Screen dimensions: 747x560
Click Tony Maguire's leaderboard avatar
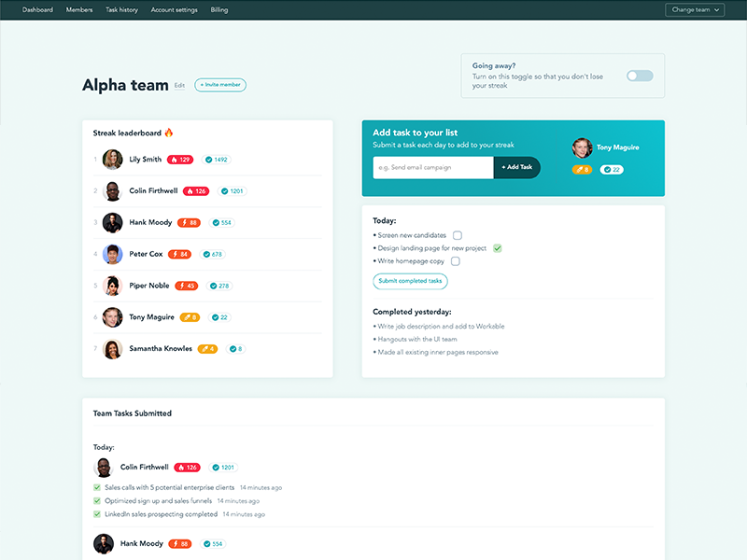pyautogui.click(x=112, y=317)
